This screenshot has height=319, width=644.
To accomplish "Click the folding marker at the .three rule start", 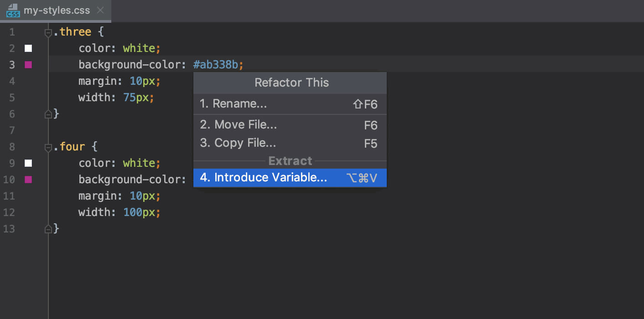I will coord(48,32).
